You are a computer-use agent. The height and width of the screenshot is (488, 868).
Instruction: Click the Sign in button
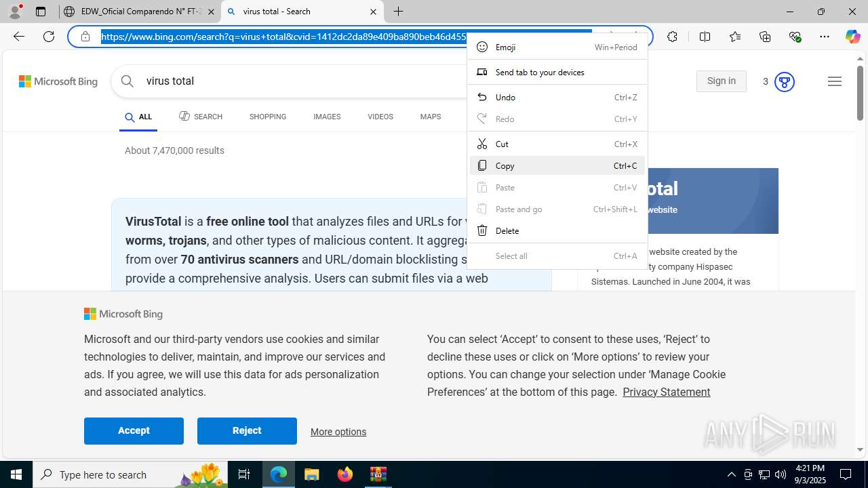tap(721, 81)
